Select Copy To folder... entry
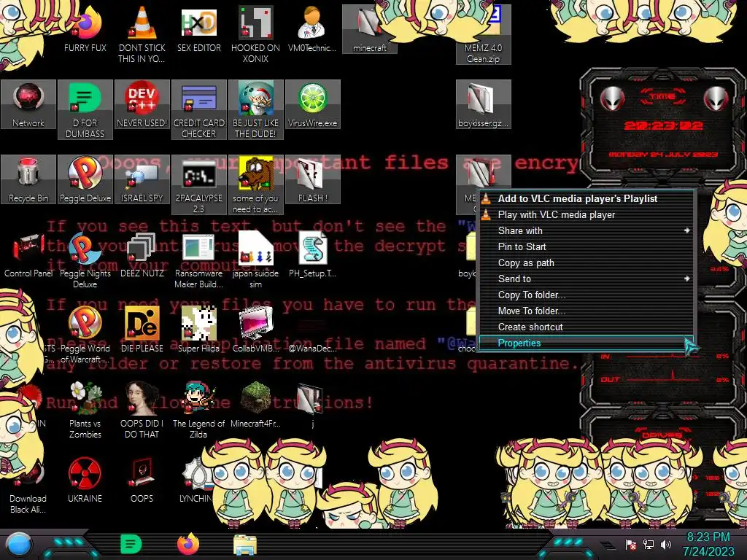747x560 pixels. tap(586, 295)
